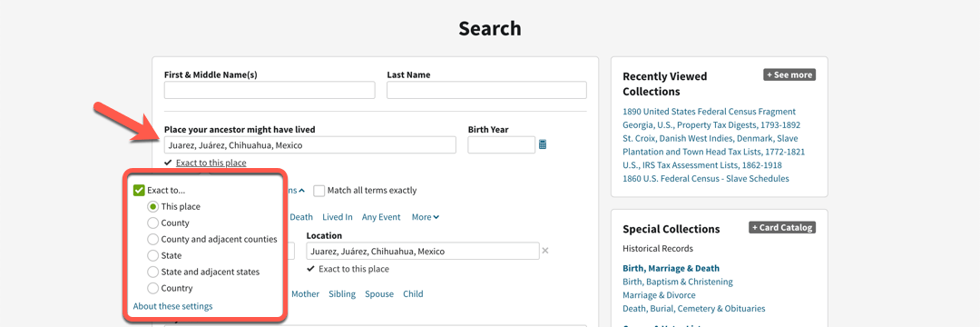Image resolution: width=980 pixels, height=327 pixels.
Task: Add an 'Any Event' entry
Action: 381,217
